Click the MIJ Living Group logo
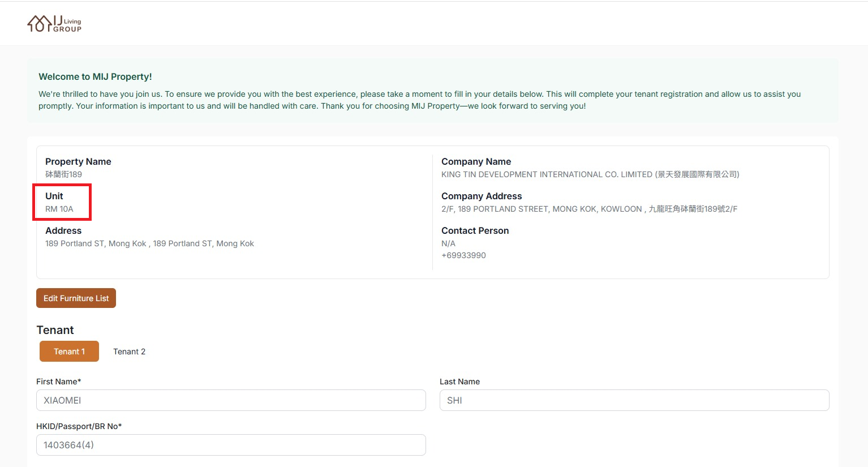Viewport: 868px width, 467px height. (54, 23)
